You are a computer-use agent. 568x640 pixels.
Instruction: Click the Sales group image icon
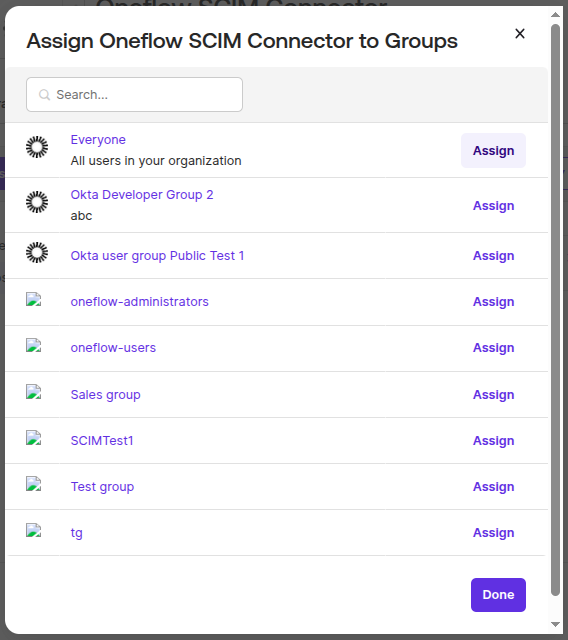[33, 391]
